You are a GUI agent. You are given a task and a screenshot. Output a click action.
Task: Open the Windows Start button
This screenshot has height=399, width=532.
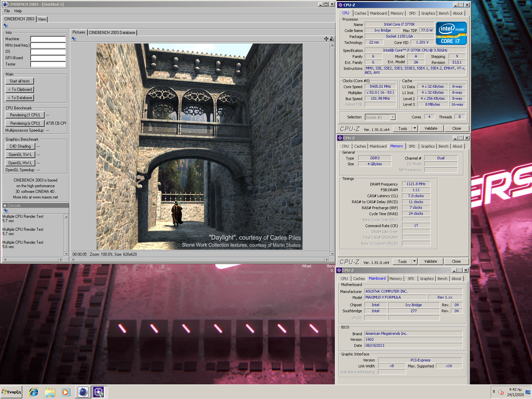[x=11, y=392]
